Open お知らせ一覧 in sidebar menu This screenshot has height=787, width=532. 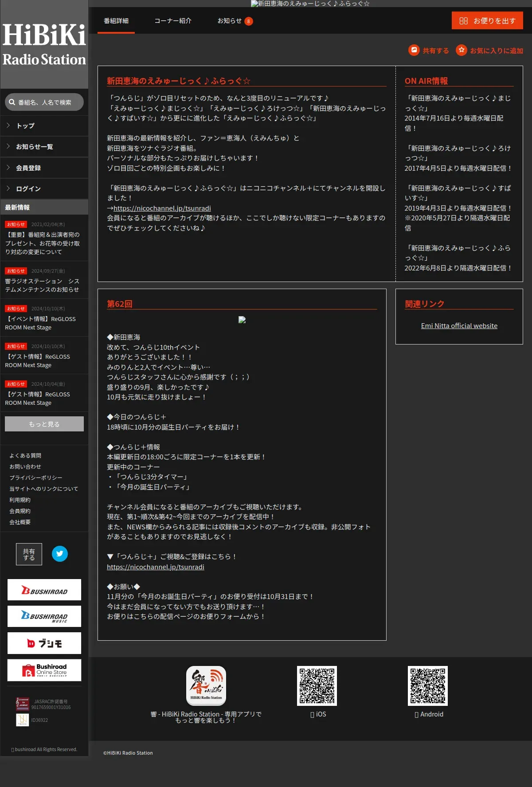(44, 146)
